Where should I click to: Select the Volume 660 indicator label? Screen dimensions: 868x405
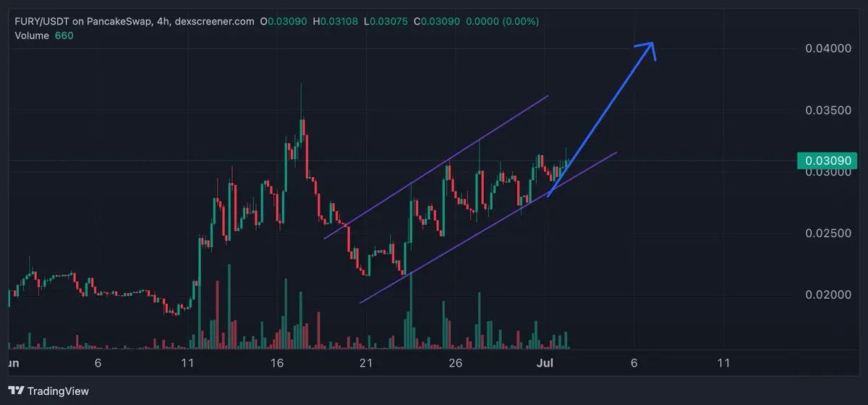(x=44, y=35)
